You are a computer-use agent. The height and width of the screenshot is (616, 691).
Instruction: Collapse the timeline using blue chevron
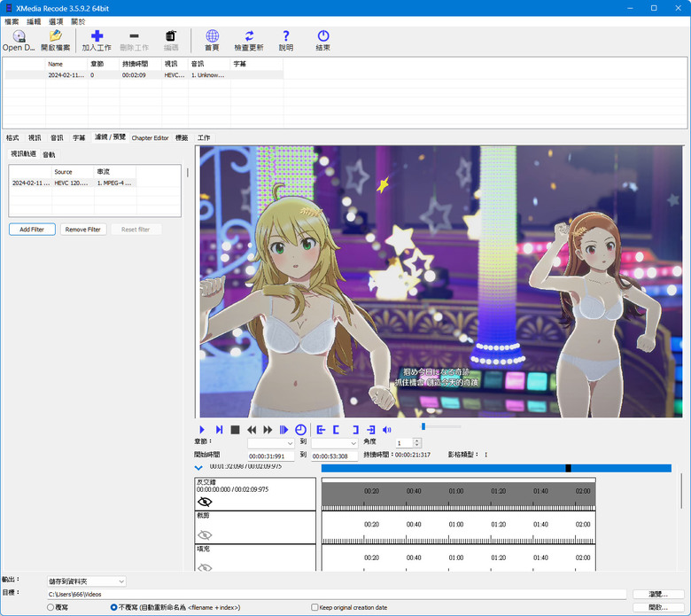click(x=198, y=468)
